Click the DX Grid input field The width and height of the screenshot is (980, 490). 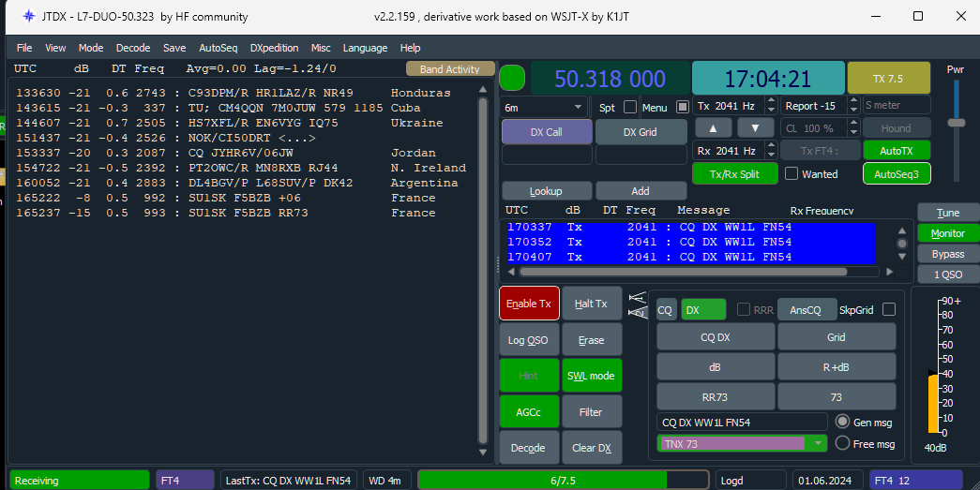tap(641, 156)
